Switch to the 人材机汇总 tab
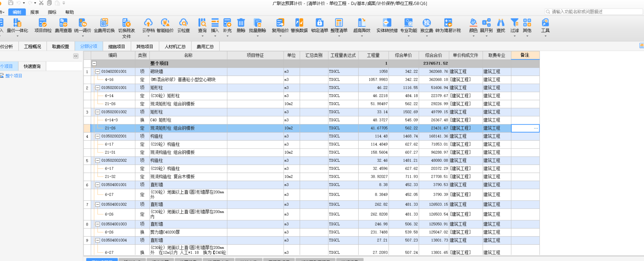This screenshot has width=644, height=261. (x=175, y=46)
